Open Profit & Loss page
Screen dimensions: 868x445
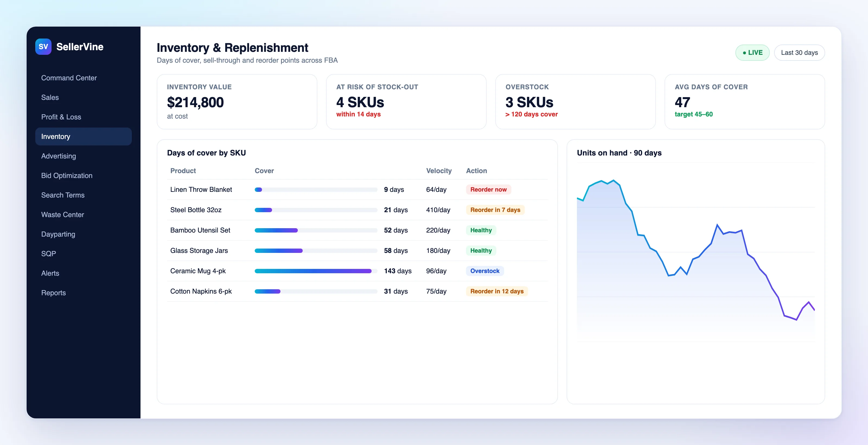pos(83,117)
